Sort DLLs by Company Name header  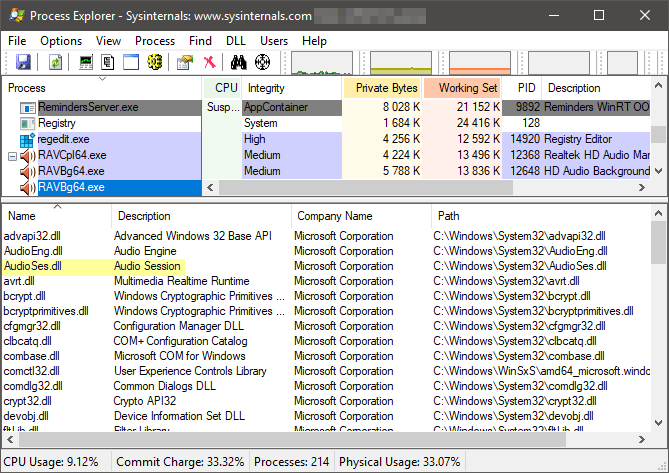click(361, 216)
